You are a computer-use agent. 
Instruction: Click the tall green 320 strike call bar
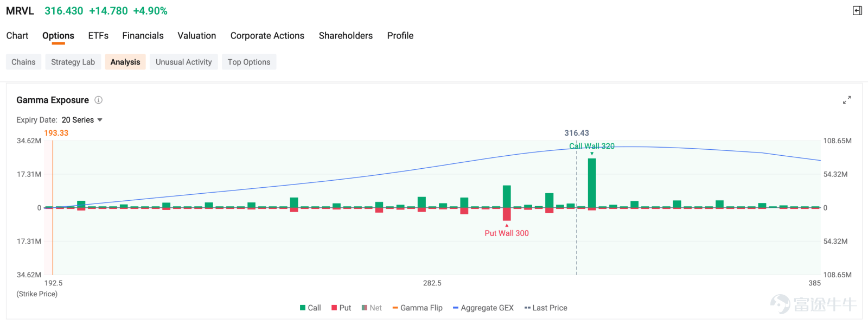(592, 183)
